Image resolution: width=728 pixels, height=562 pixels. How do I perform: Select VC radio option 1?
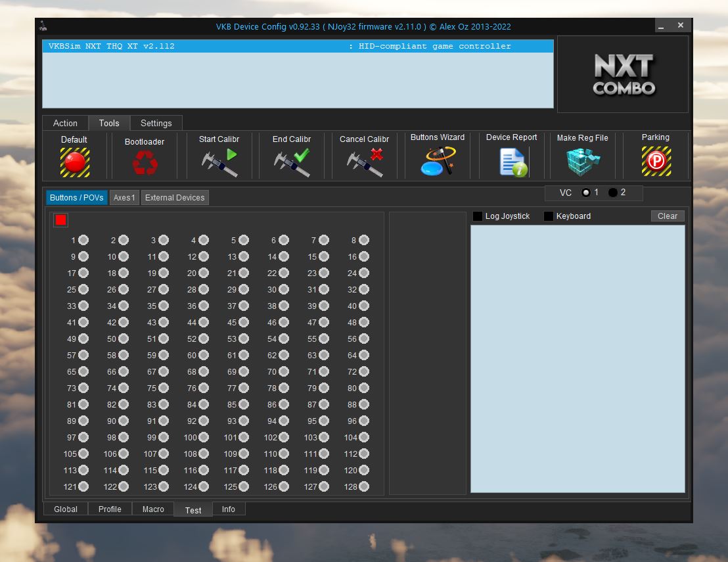586,193
